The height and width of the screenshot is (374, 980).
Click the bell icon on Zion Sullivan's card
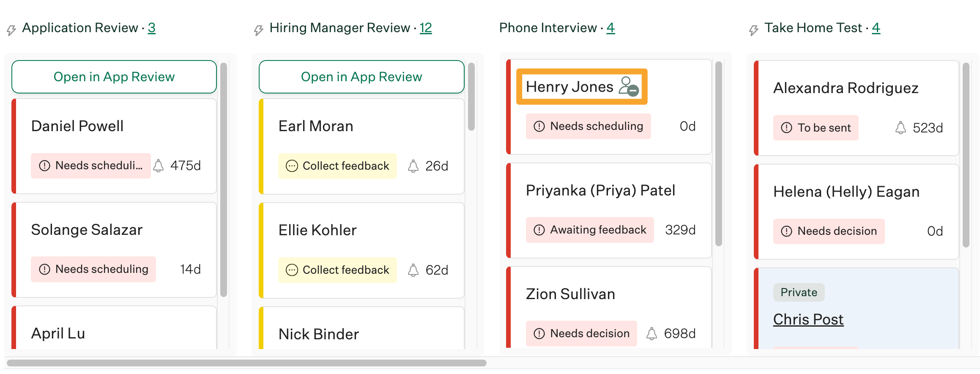[x=652, y=333]
